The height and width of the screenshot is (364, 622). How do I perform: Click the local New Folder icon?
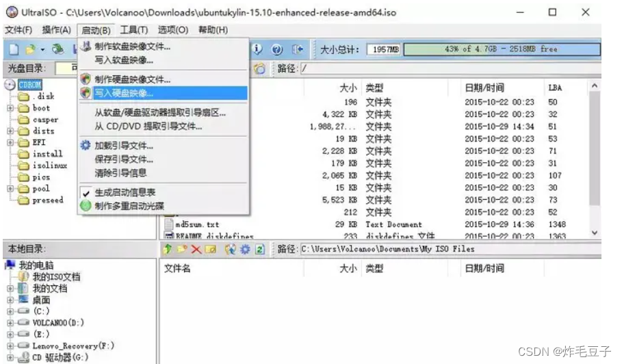(x=182, y=249)
